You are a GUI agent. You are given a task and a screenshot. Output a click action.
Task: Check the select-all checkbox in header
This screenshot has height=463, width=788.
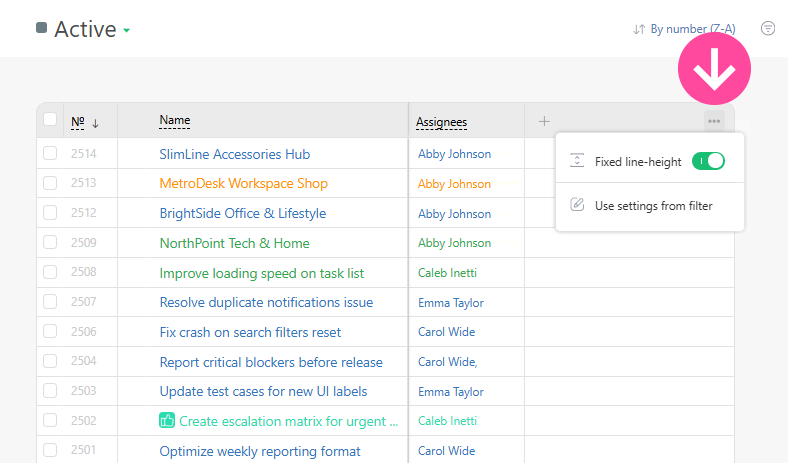click(x=50, y=121)
